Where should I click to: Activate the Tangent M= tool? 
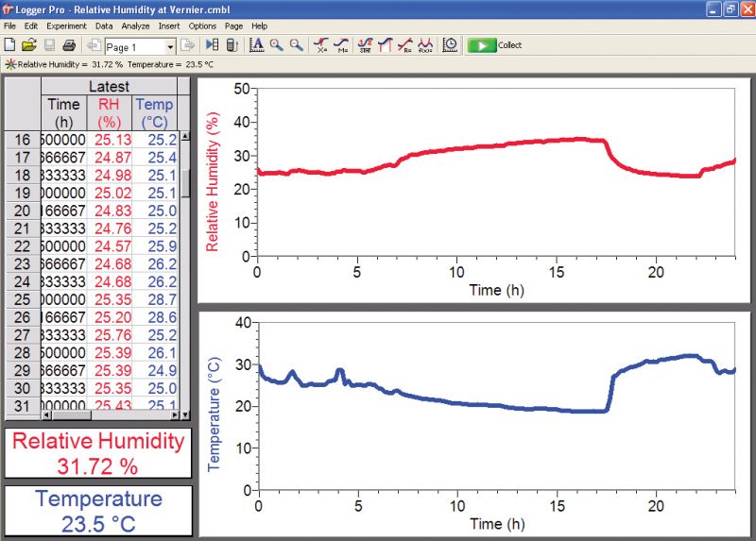[341, 45]
